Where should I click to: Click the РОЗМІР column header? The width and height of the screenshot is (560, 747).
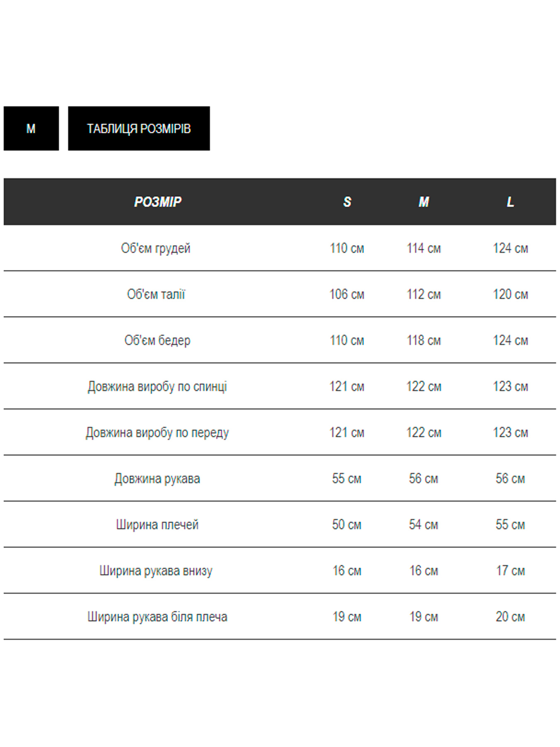tap(158, 202)
